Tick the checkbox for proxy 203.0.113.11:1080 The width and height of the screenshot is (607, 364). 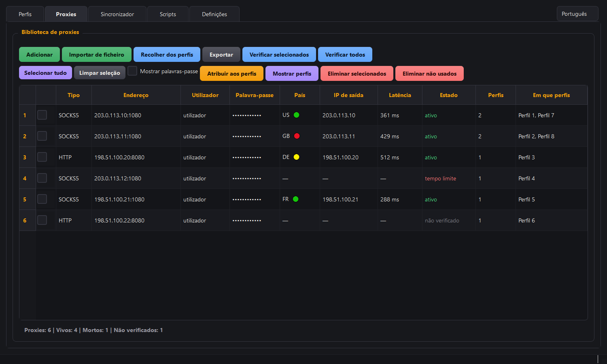tap(42, 136)
